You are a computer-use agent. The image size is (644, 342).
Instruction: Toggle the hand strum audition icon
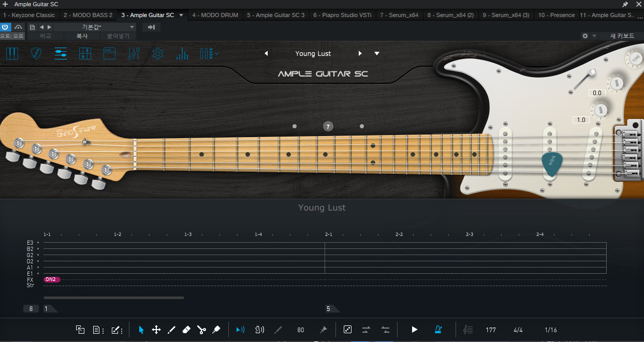coord(259,330)
